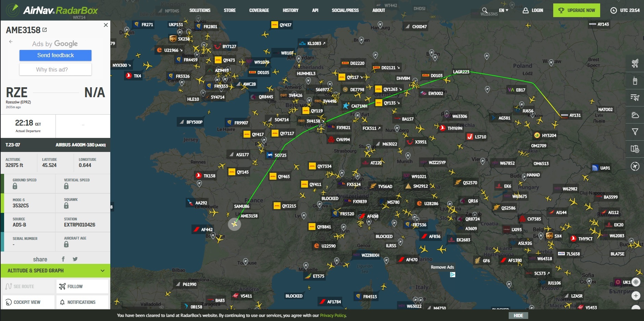Open the Store menu item
The image size is (644, 321).
pos(230,10)
